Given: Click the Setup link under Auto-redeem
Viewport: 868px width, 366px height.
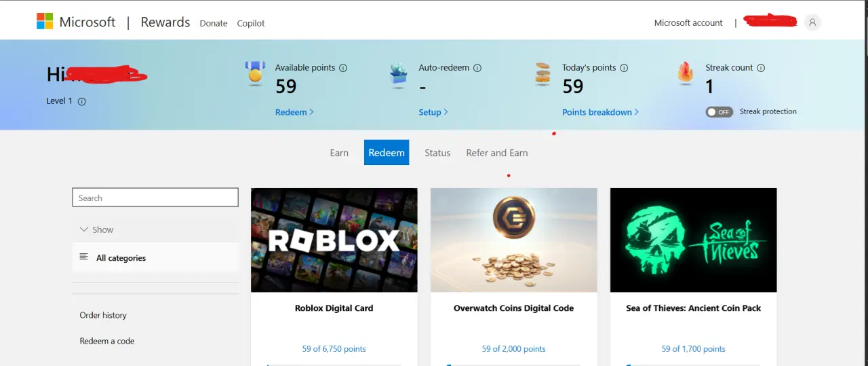Looking at the screenshot, I should coord(433,112).
